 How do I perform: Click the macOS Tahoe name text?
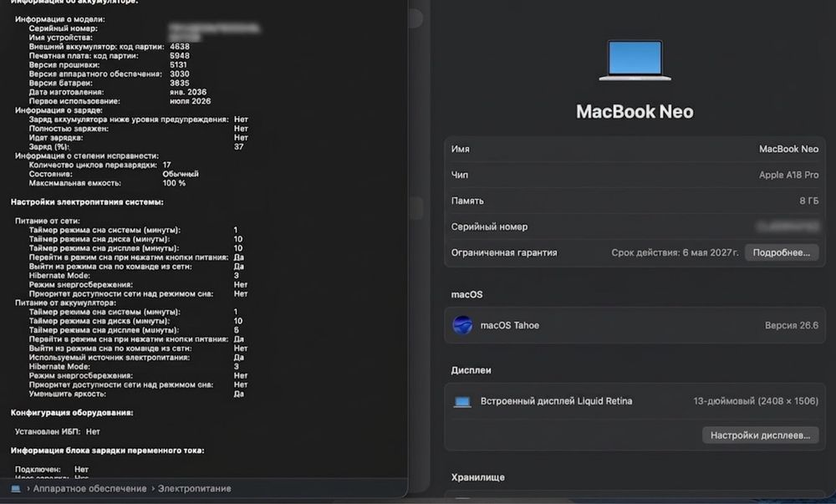coord(510,325)
